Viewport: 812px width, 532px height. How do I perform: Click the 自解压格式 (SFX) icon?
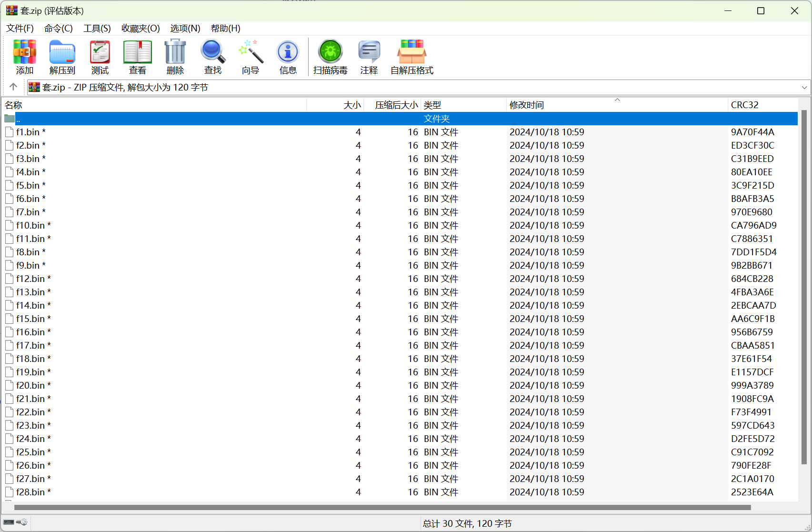click(412, 52)
